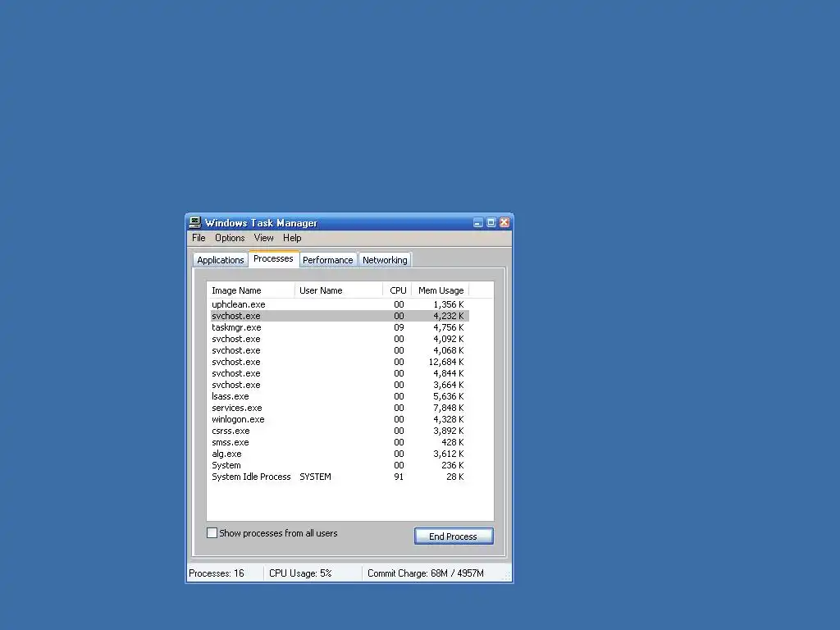The image size is (840, 630).
Task: Select the smss.exe process
Action: click(340, 442)
